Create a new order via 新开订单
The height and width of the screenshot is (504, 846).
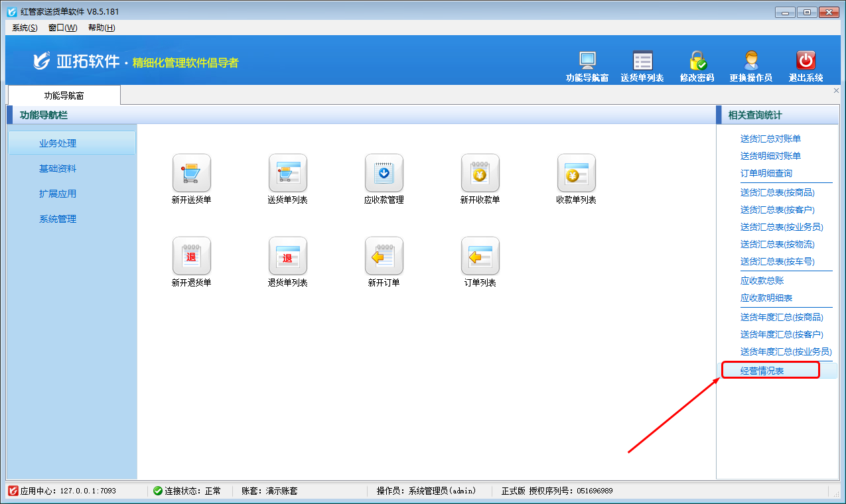(384, 257)
